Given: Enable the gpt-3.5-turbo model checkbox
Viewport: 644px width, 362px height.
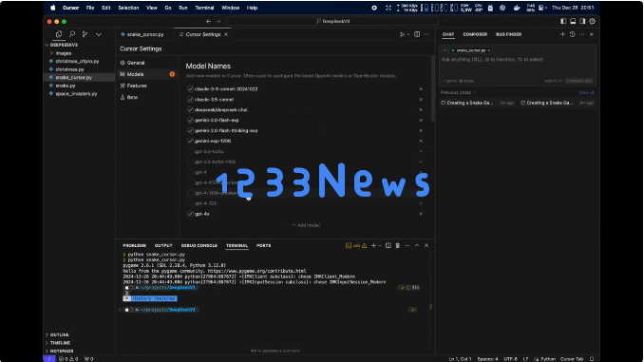Looking at the screenshot, I should click(190, 152).
